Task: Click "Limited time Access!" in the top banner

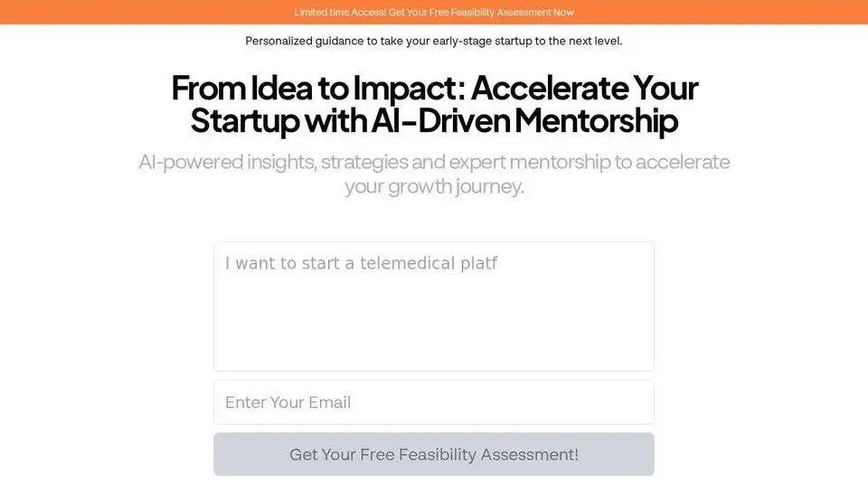Action: point(339,12)
